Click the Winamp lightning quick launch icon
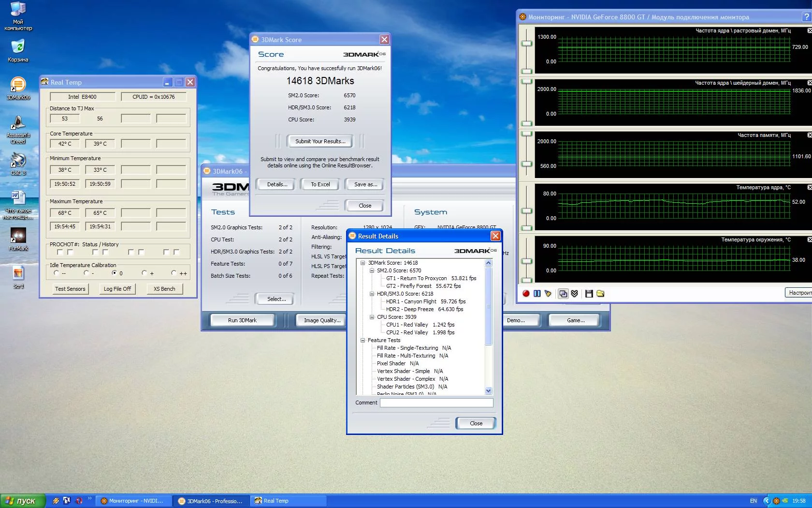The height and width of the screenshot is (508, 812). coord(56,501)
